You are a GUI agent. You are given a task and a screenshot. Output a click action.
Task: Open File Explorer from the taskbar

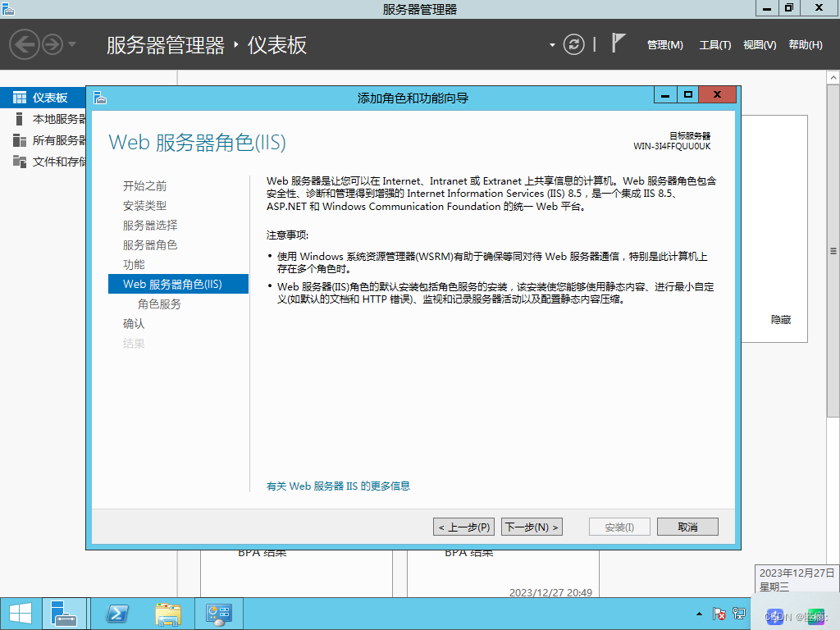point(168,614)
